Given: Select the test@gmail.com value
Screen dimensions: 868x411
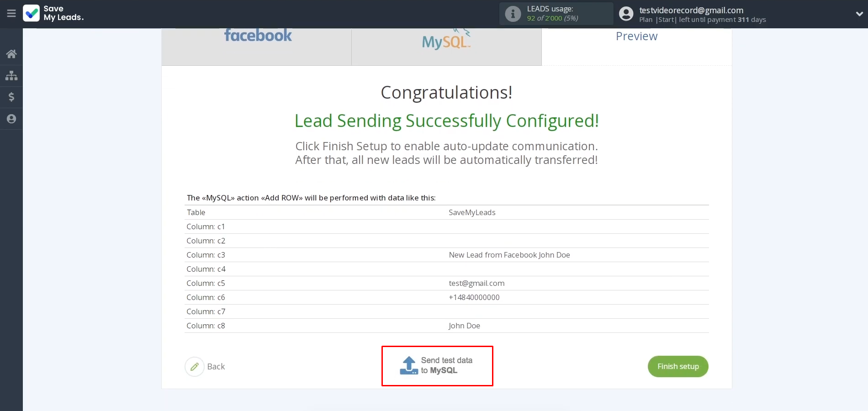Looking at the screenshot, I should click(x=476, y=283).
